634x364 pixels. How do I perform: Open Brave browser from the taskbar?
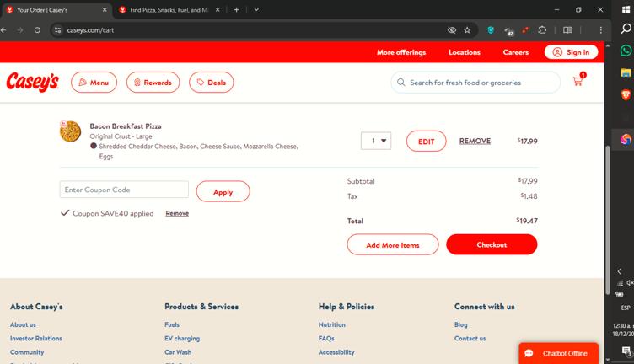(x=626, y=95)
